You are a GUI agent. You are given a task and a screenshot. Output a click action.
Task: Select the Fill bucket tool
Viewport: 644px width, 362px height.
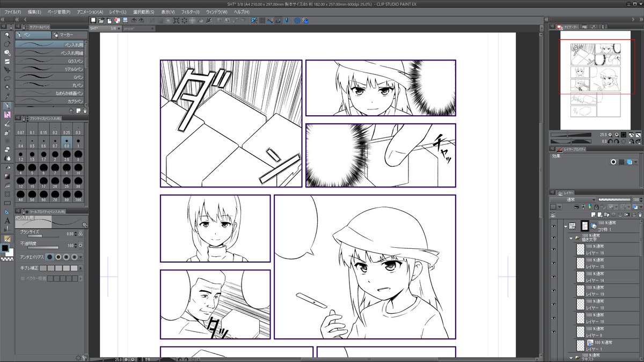(7, 167)
